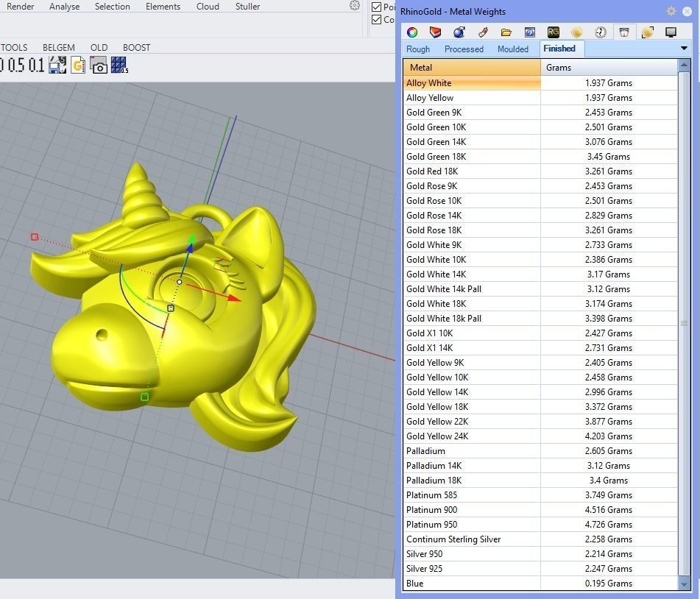This screenshot has height=599, width=700.
Task: Click the incremental save floppy icon
Action: click(x=57, y=65)
